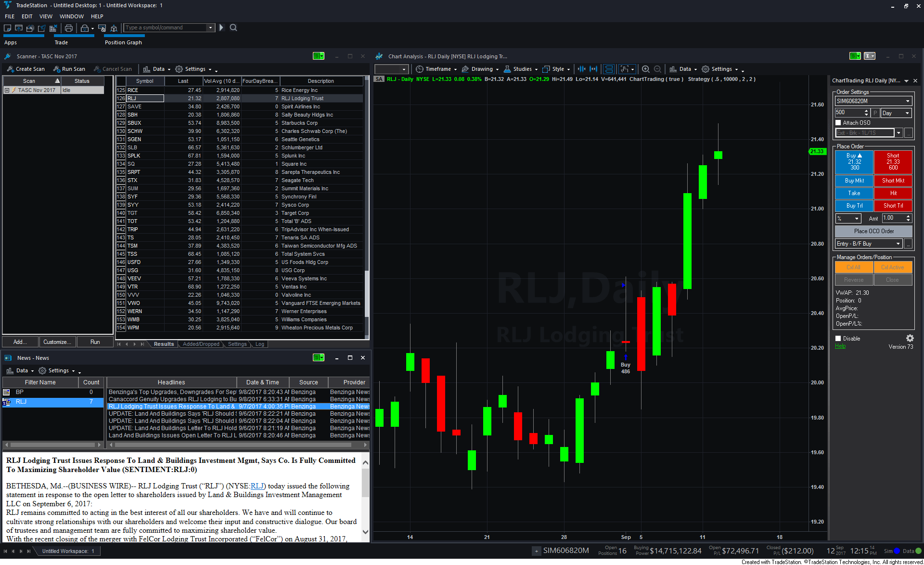Open the Day duration dropdown
924x565 pixels.
pos(907,113)
